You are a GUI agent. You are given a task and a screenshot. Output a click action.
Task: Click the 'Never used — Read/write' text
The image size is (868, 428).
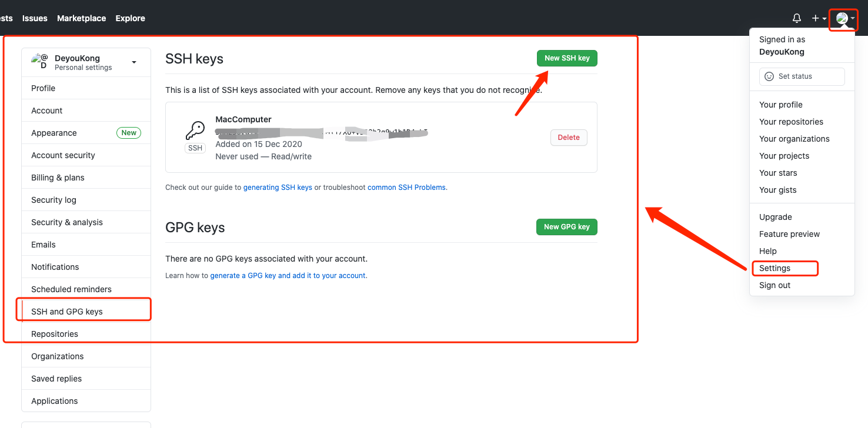pos(263,156)
